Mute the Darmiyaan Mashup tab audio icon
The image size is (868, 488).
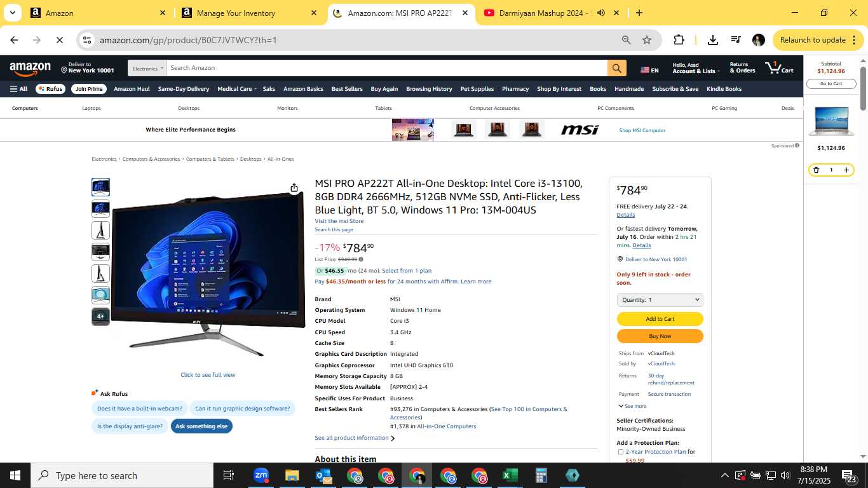600,13
